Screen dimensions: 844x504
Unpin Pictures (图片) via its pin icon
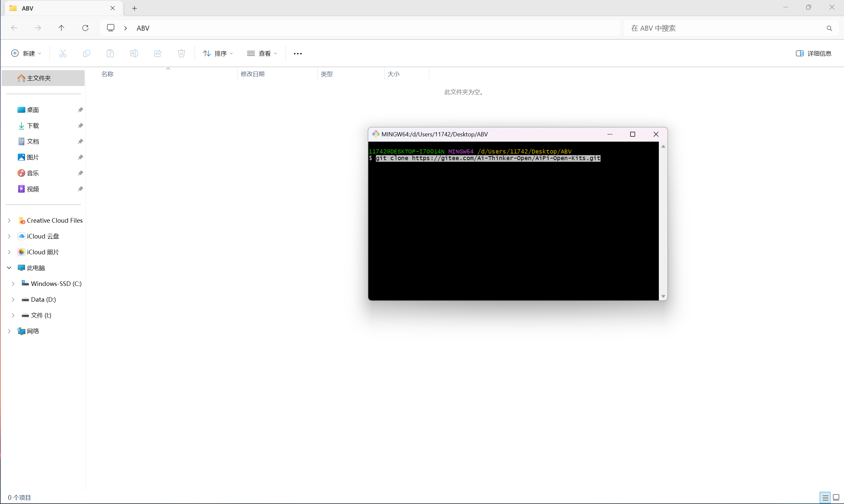point(80,157)
